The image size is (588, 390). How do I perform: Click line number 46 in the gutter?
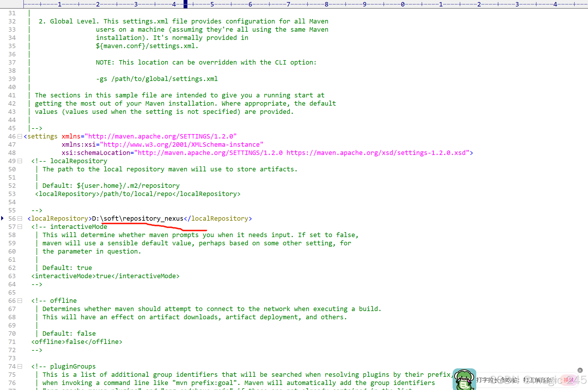12,136
